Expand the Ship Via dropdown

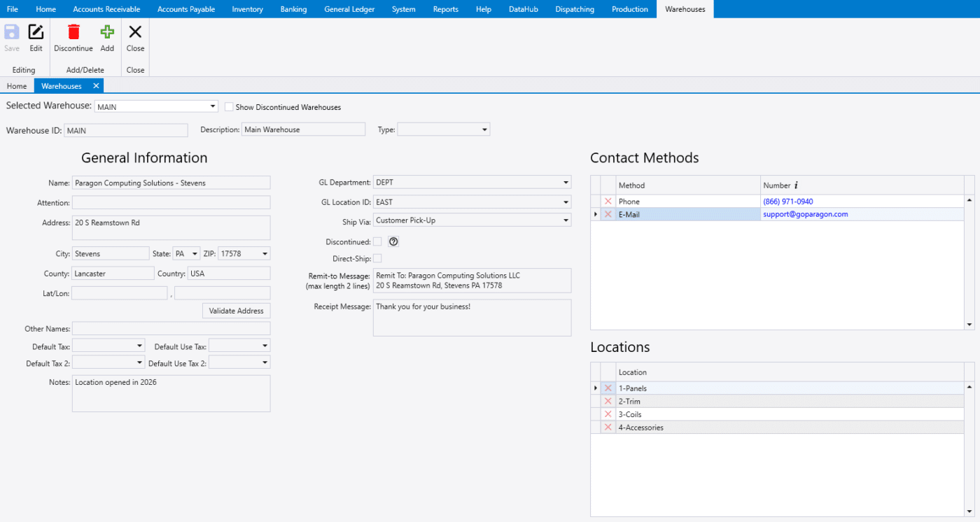[x=565, y=220]
